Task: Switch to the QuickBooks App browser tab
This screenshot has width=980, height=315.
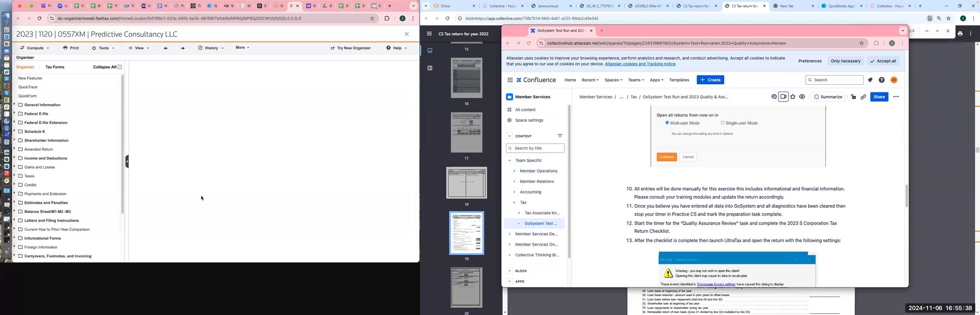Action: [x=841, y=6]
